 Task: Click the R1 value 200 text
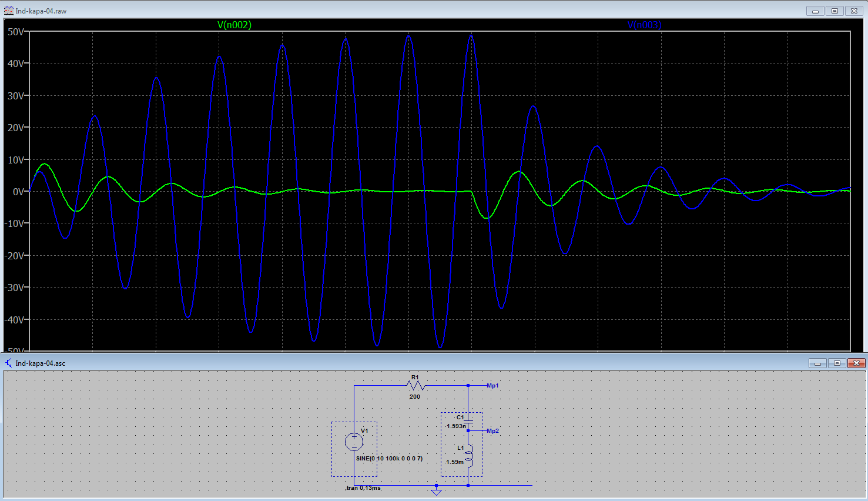pos(415,397)
